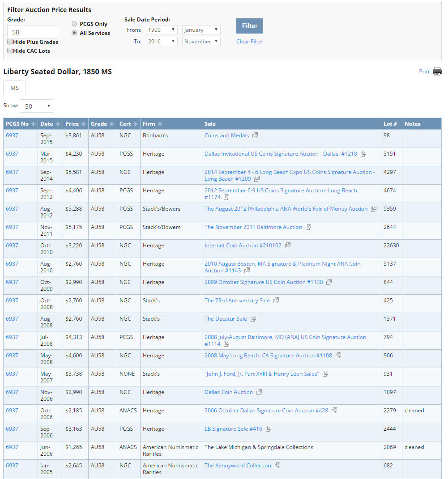
Task: Expand the To month dropdown showing November
Action: (x=201, y=41)
